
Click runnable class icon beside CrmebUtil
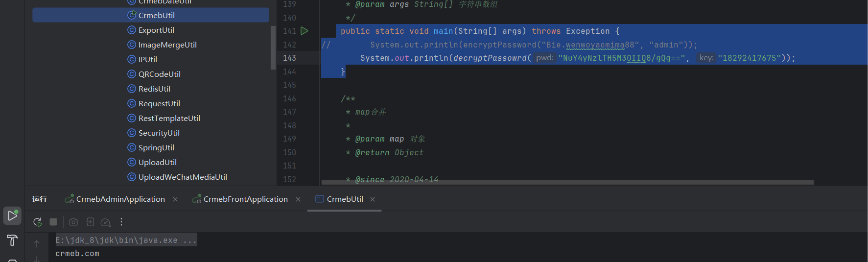point(132,15)
